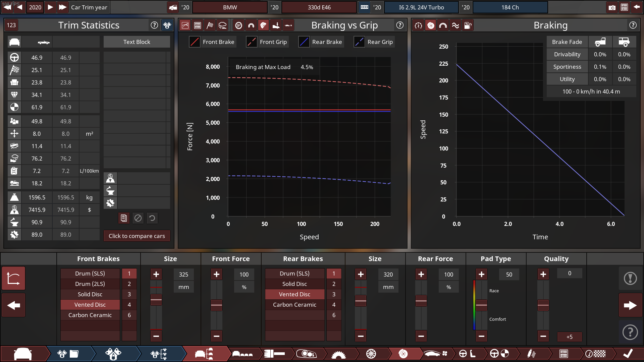Select the downforce arrow graph icon
Screen dimensions: 644x362
[x=276, y=25]
